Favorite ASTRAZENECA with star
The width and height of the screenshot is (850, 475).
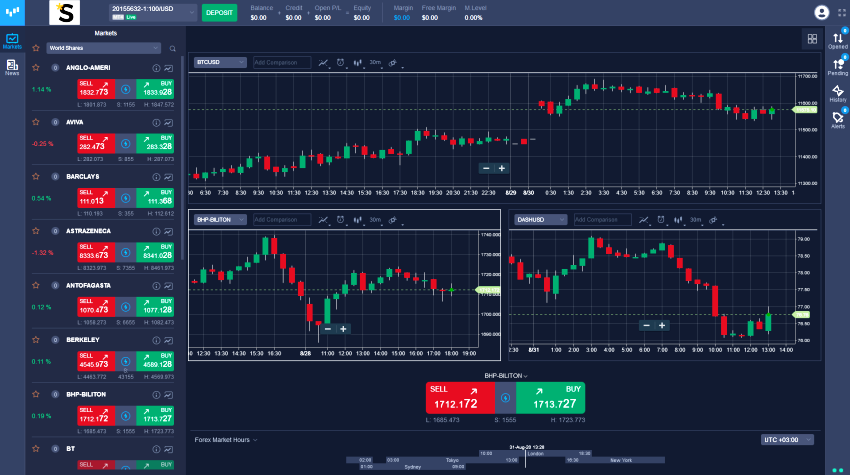[x=36, y=231]
